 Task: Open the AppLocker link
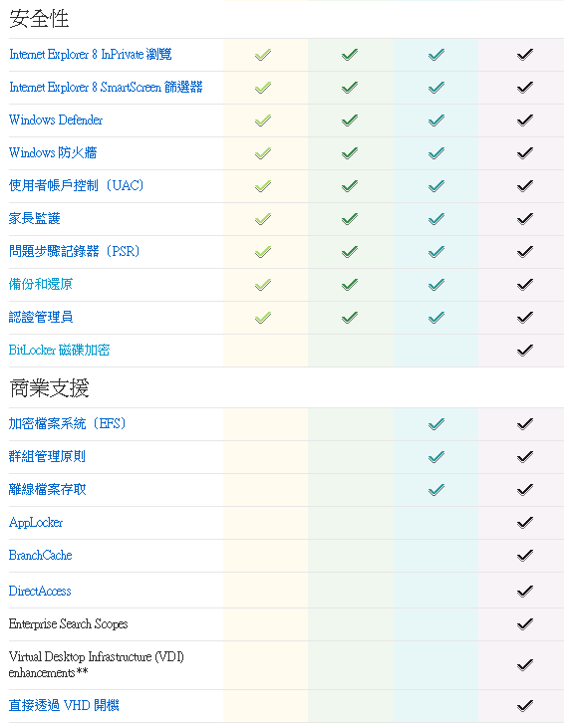pos(36,522)
